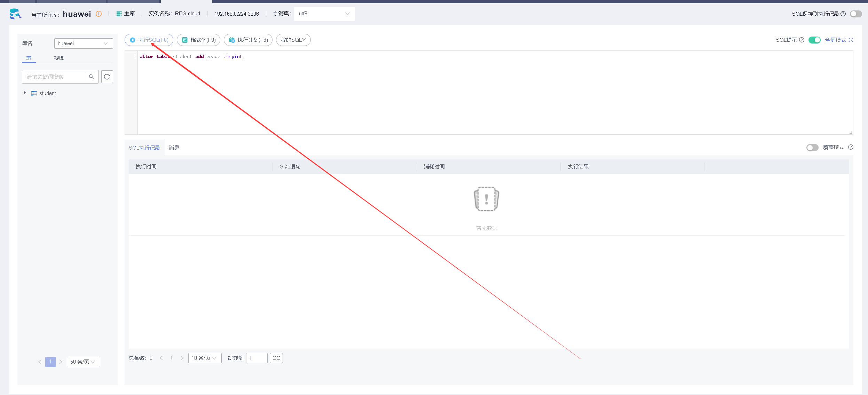Image resolution: width=868 pixels, height=395 pixels.
Task: Turn off the SQL提示 switch
Action: tap(814, 40)
